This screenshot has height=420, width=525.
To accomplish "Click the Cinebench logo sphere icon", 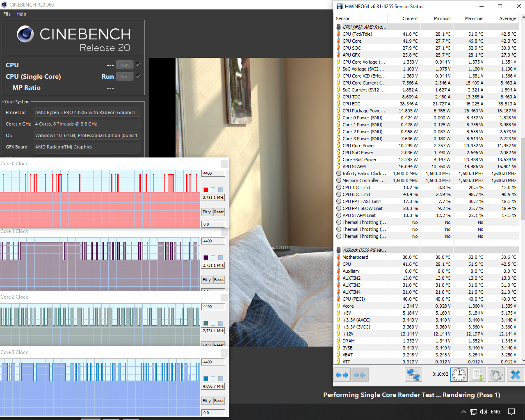I will click(x=25, y=34).
